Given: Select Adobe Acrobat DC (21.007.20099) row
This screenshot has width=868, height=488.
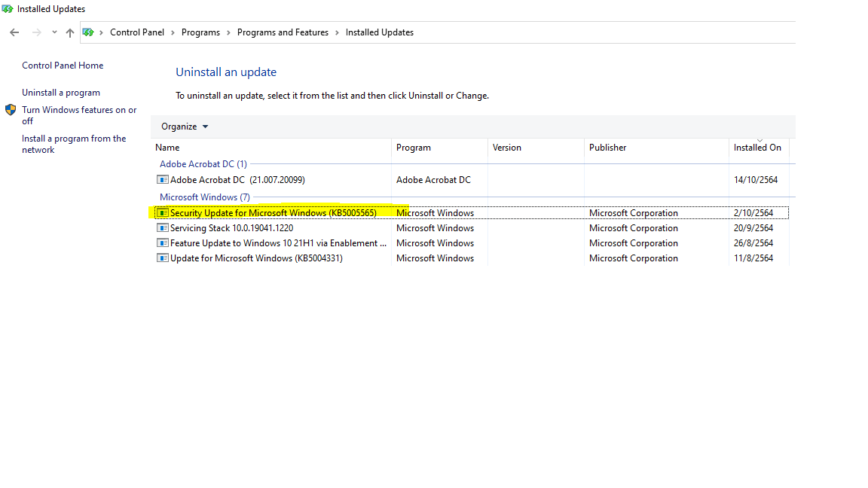Looking at the screenshot, I should coord(472,180).
